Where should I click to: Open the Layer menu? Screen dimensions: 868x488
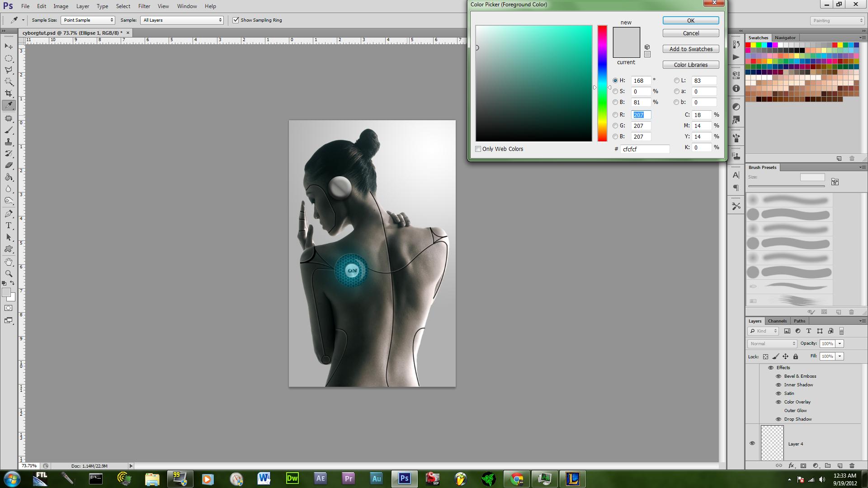click(82, 6)
